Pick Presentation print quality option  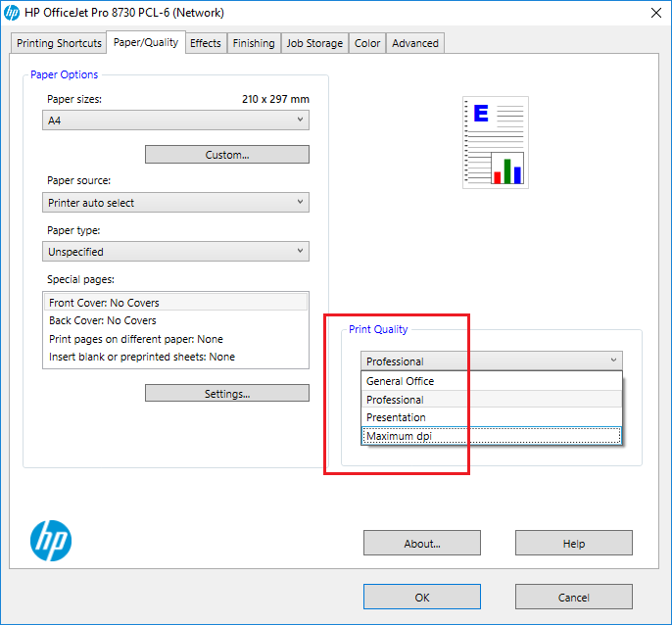click(492, 417)
